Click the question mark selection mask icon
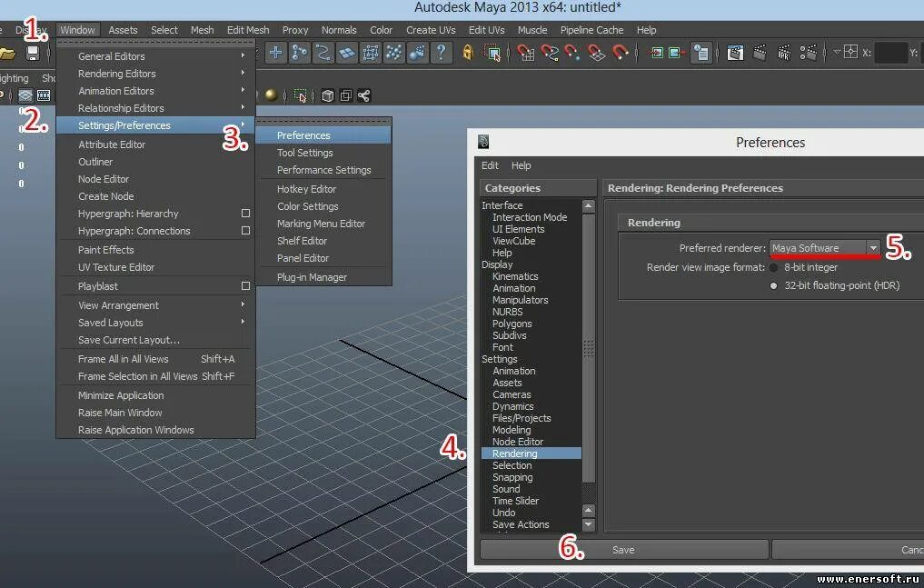The width and height of the screenshot is (924, 588). click(x=441, y=53)
